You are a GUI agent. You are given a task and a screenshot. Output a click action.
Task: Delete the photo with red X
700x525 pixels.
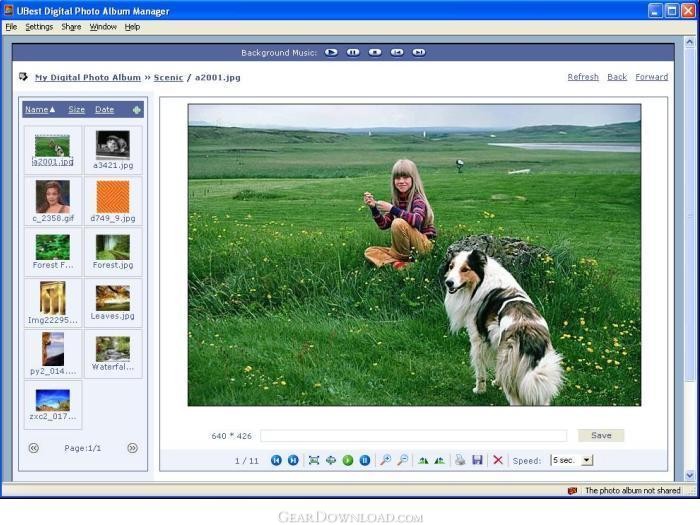click(498, 460)
